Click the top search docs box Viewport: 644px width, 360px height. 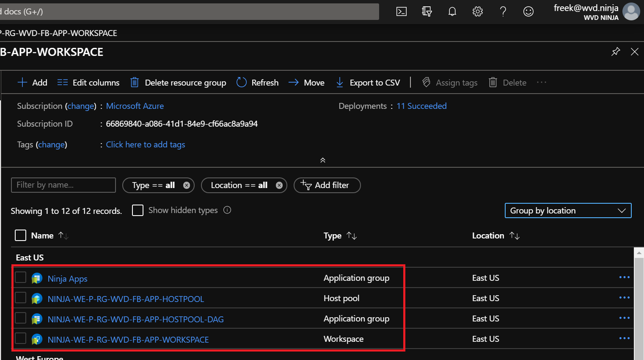coord(189,11)
